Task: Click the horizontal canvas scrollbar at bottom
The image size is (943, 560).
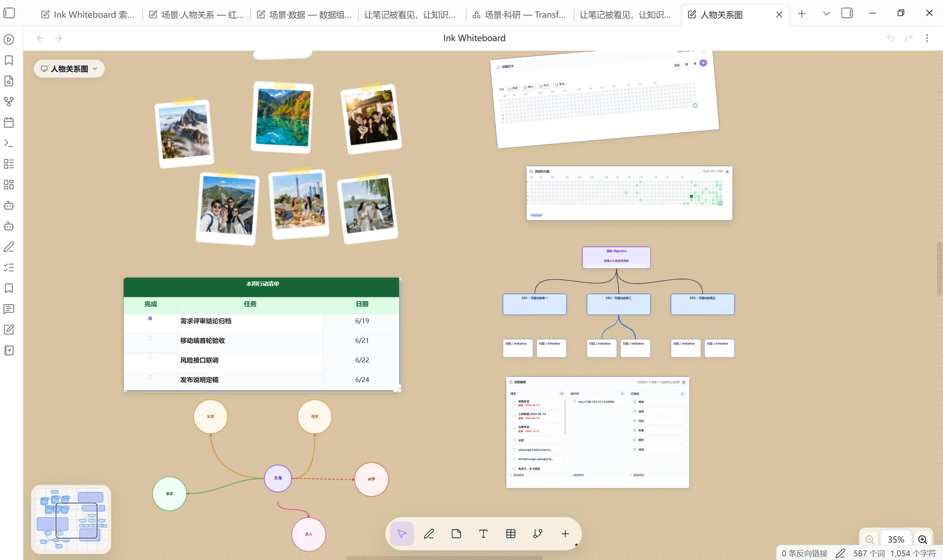Action: pyautogui.click(x=445, y=558)
